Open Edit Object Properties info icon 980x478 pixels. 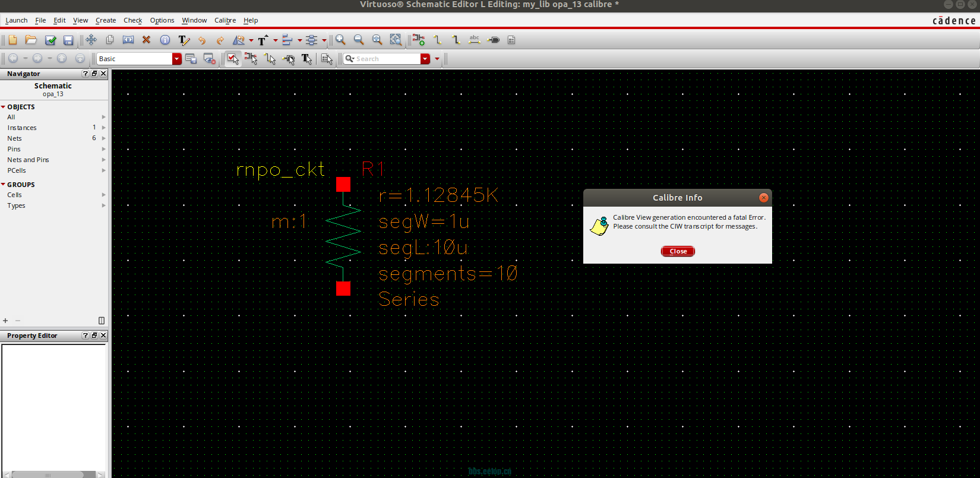pyautogui.click(x=165, y=40)
